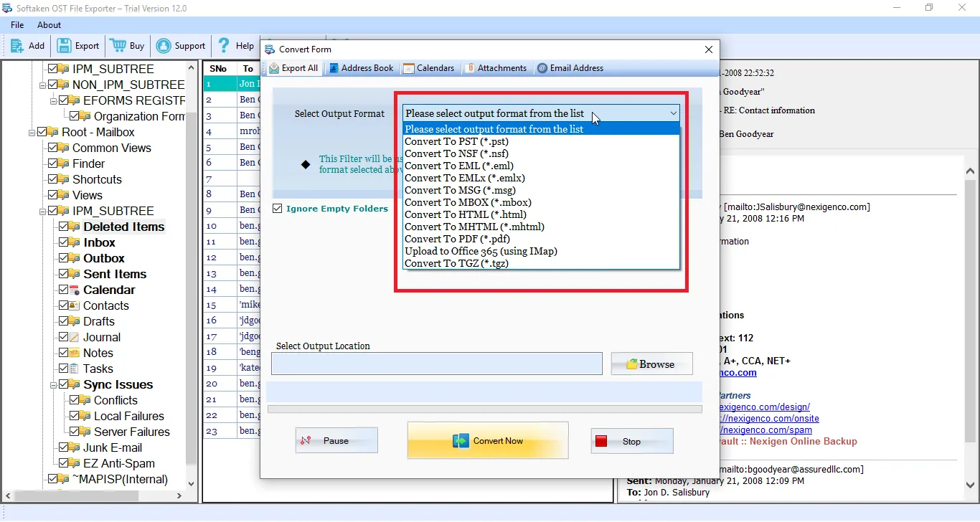
Task: Click the Outbox folder icon
Action: pos(75,258)
